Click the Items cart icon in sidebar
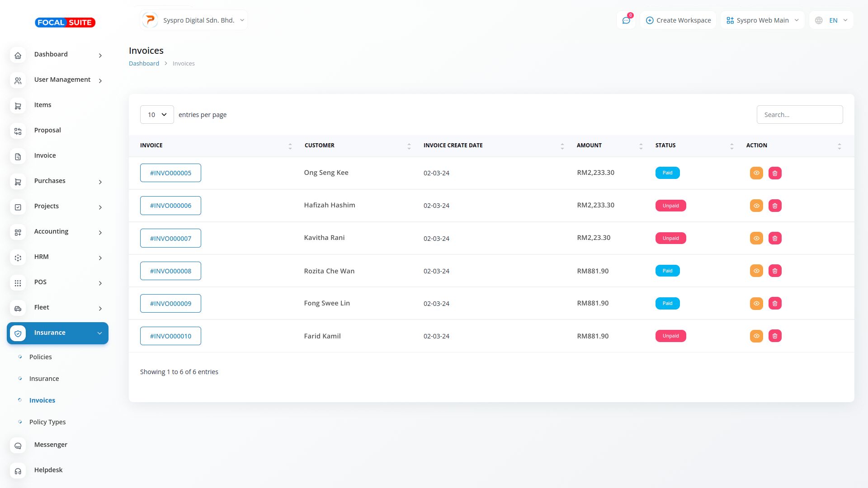The width and height of the screenshot is (868, 488). 18,106
